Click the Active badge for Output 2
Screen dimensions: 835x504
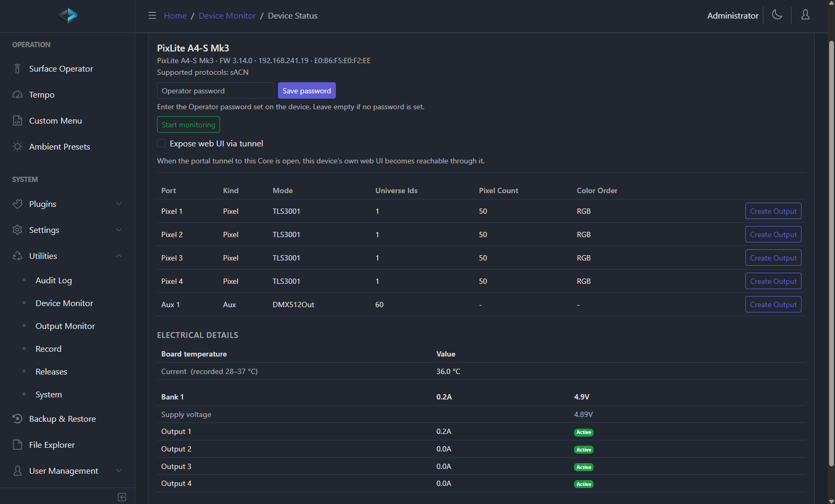point(584,450)
